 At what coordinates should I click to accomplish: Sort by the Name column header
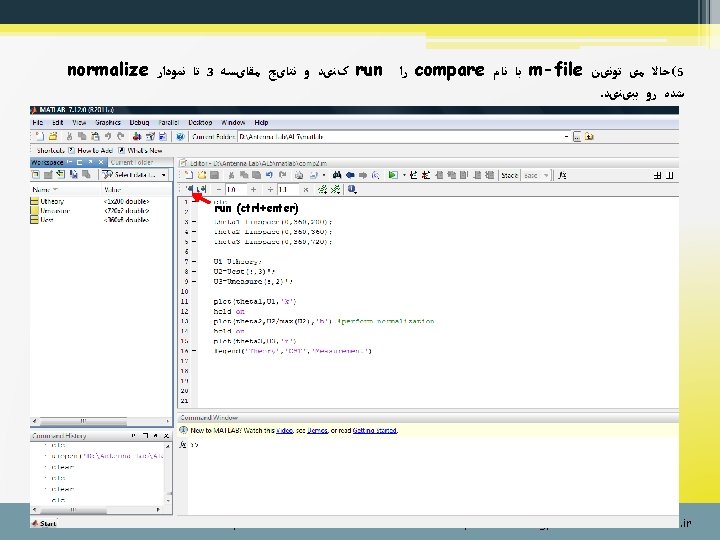(x=65, y=190)
